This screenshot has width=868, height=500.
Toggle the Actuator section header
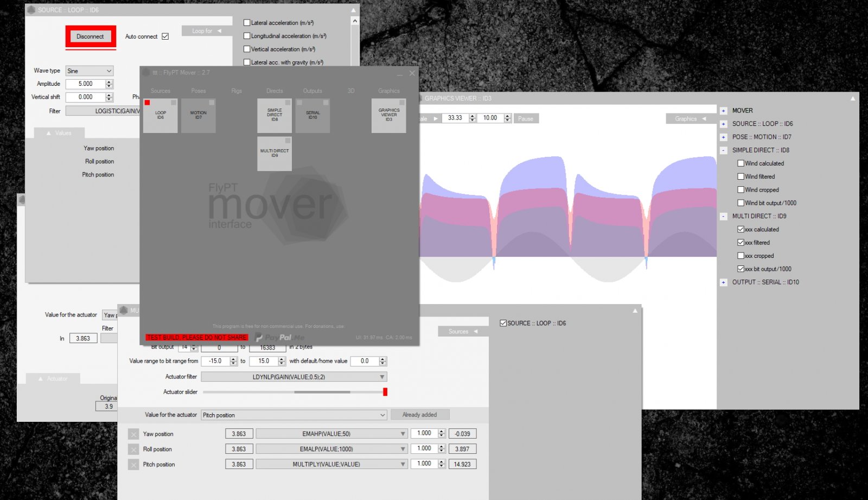(53, 378)
